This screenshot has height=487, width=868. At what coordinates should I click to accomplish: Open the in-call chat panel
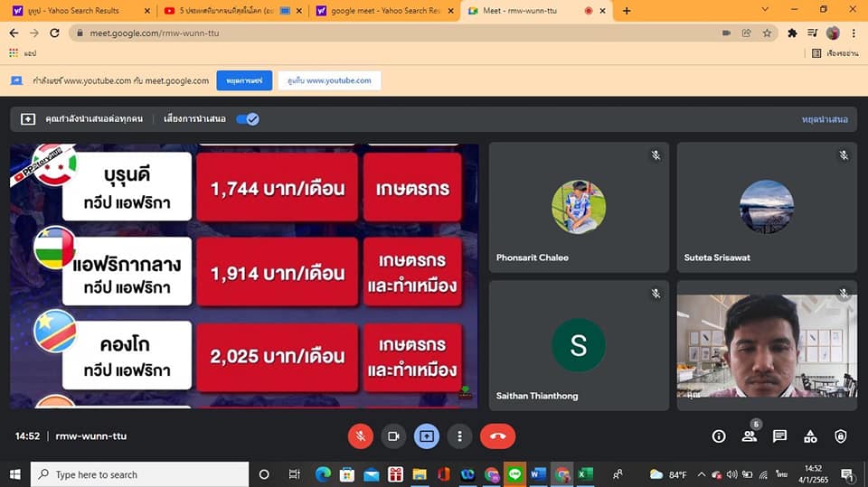coord(779,436)
